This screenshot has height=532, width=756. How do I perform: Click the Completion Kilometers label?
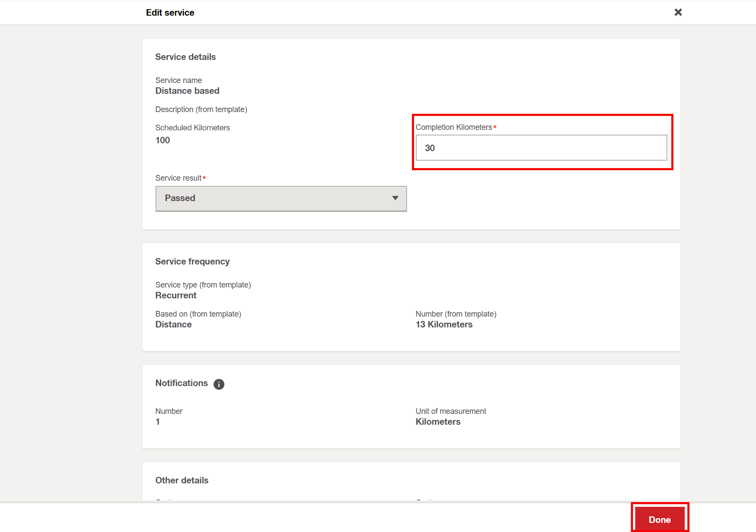point(454,127)
